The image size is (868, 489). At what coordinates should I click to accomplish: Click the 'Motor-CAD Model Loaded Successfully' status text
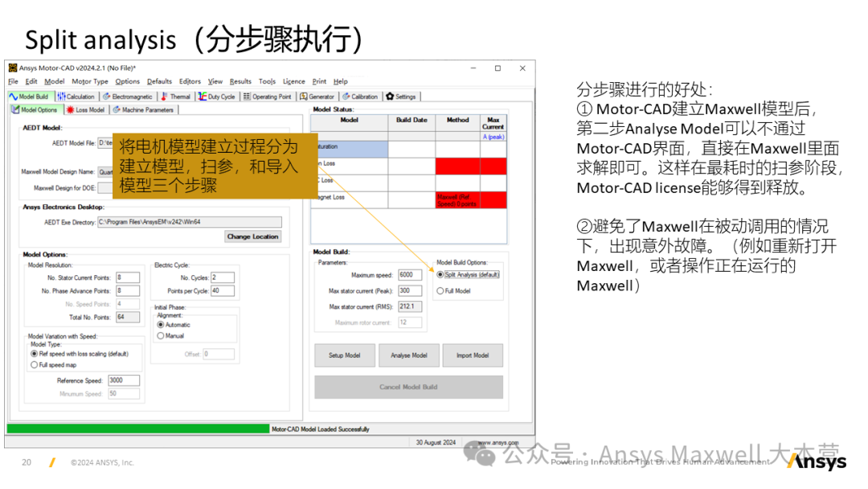click(321, 429)
